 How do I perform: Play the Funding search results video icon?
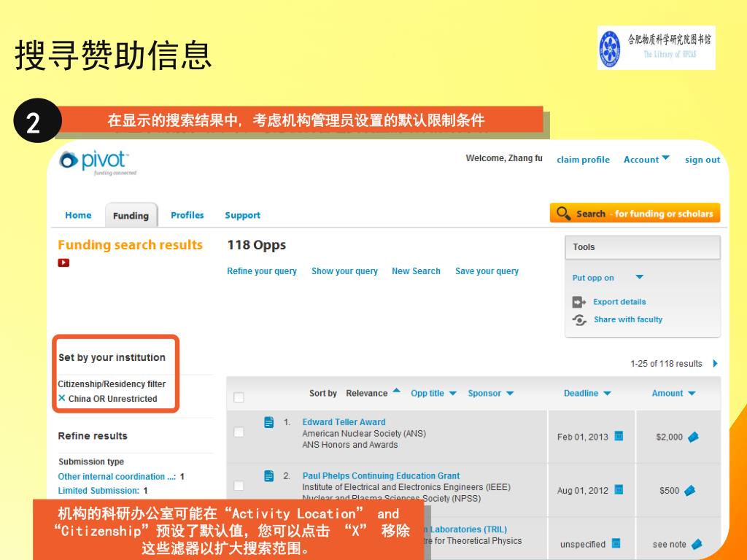coord(63,262)
